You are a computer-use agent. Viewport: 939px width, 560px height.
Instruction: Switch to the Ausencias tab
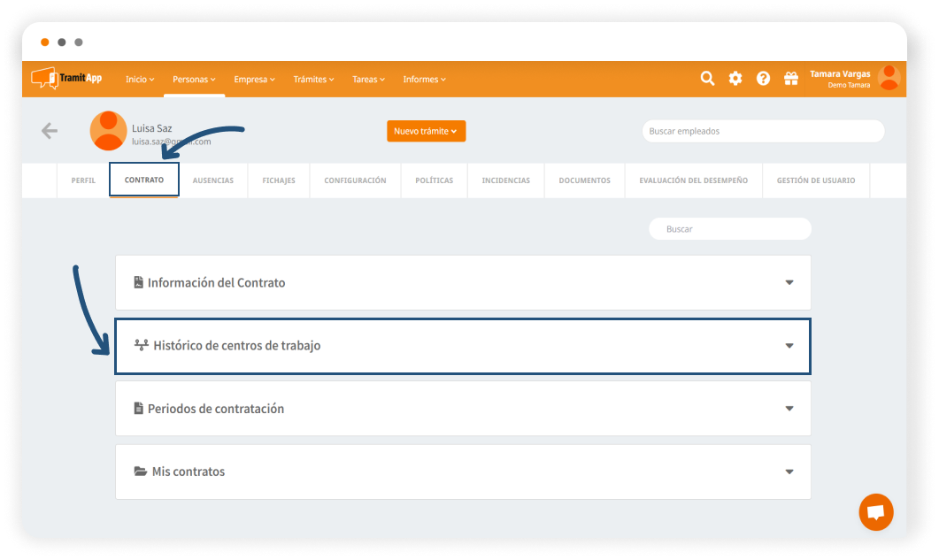tap(213, 180)
